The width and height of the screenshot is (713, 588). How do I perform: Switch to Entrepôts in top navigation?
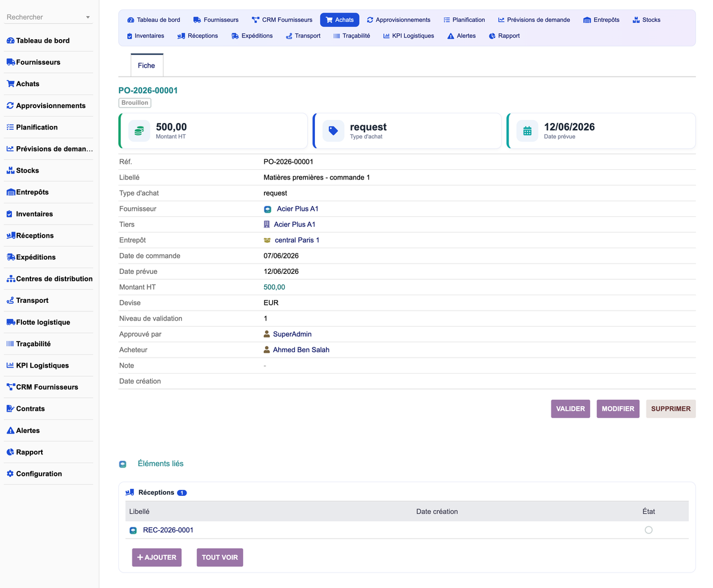pos(601,20)
